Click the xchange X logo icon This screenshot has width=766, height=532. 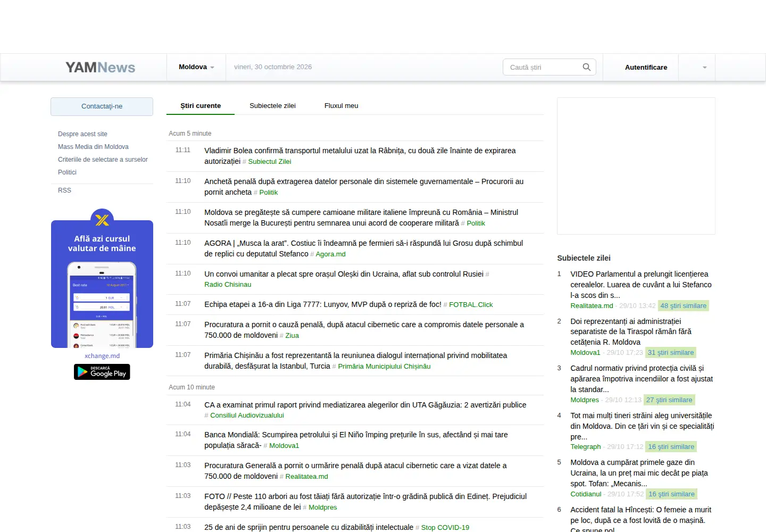pyautogui.click(x=102, y=220)
